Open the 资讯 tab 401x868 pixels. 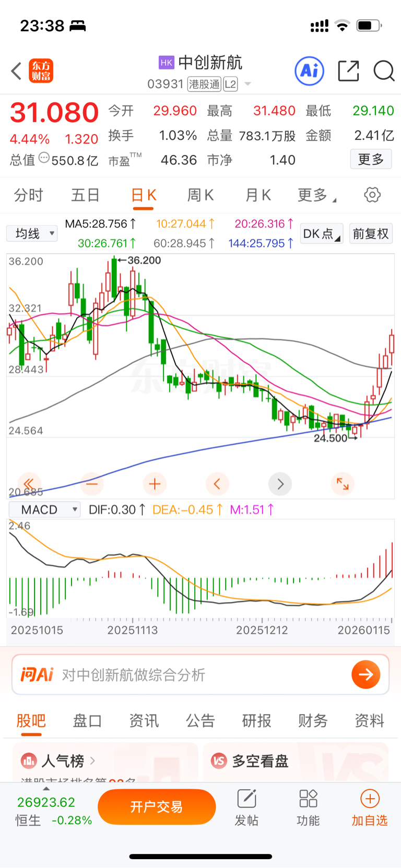[x=144, y=721]
